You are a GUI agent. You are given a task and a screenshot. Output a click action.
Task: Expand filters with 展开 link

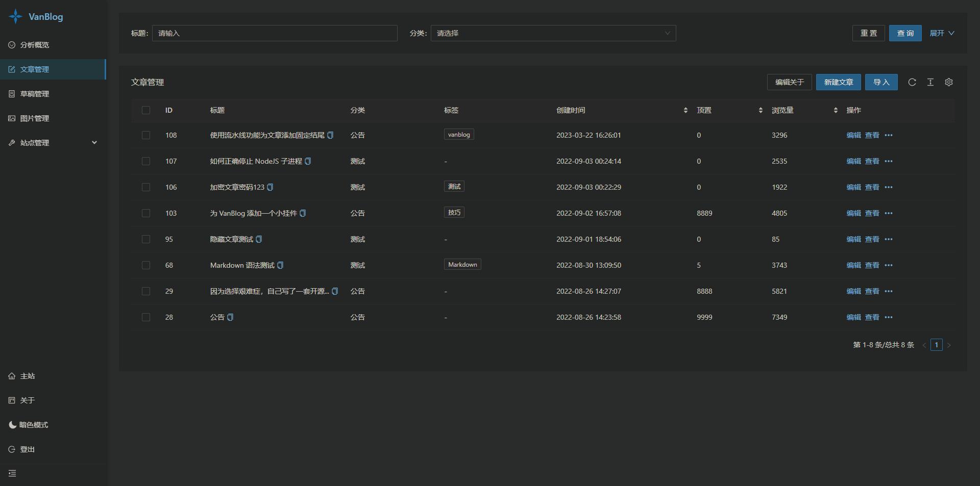pos(942,33)
